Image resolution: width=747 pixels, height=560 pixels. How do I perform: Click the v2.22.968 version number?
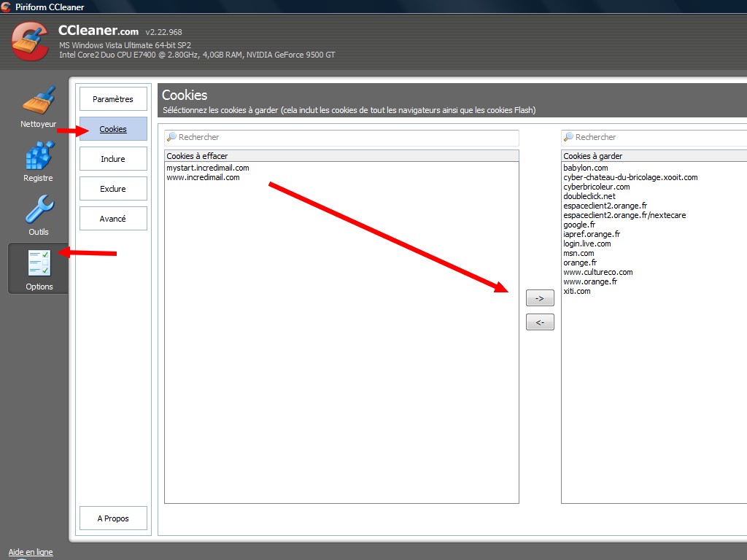click(x=164, y=32)
